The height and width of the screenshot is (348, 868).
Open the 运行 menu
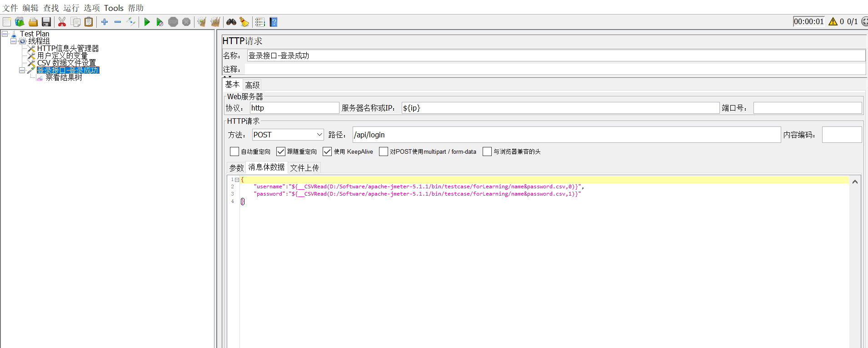71,8
